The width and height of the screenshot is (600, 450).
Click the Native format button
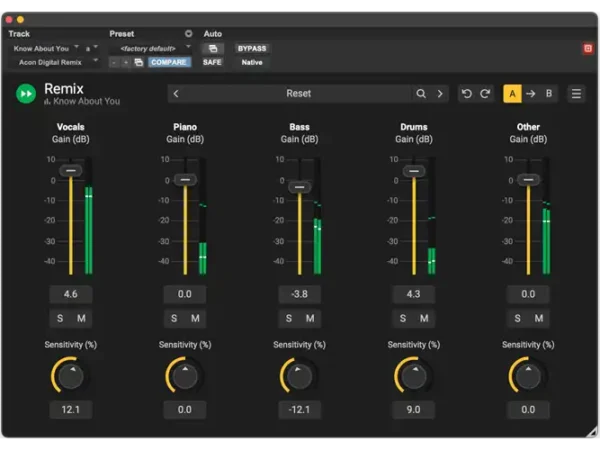(x=252, y=62)
